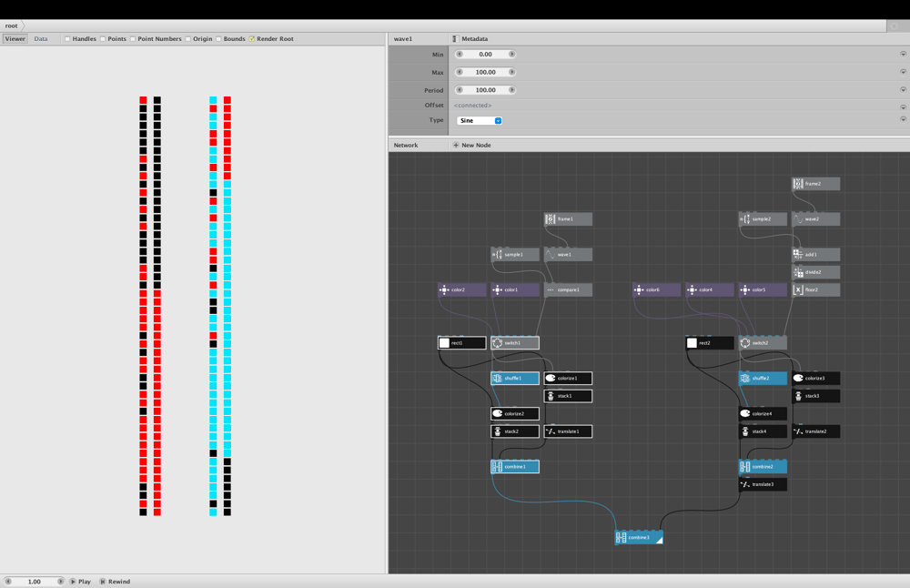Screen dimensions: 910x588
Task: Select the translate1 node
Action: (568, 431)
